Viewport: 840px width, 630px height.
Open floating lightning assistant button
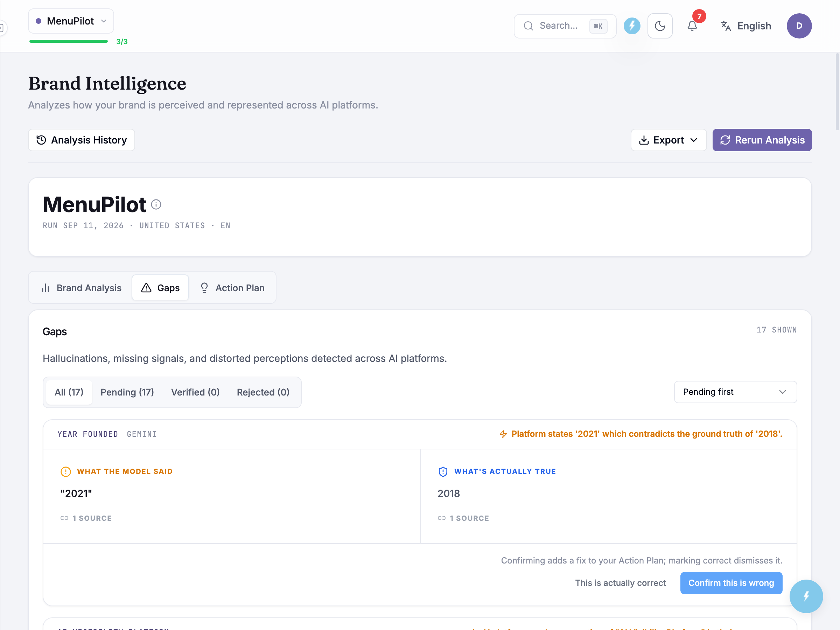pyautogui.click(x=806, y=596)
